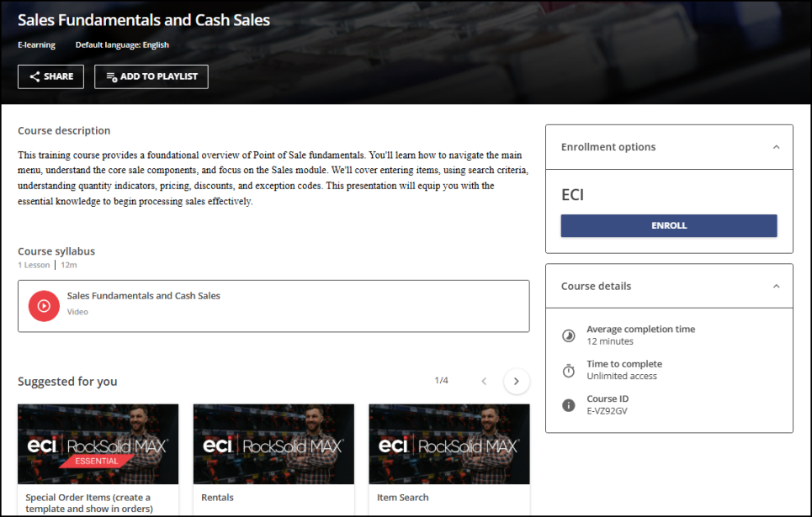Viewport: 812px width, 517px height.
Task: Click the Rentals course title
Action: [218, 498]
